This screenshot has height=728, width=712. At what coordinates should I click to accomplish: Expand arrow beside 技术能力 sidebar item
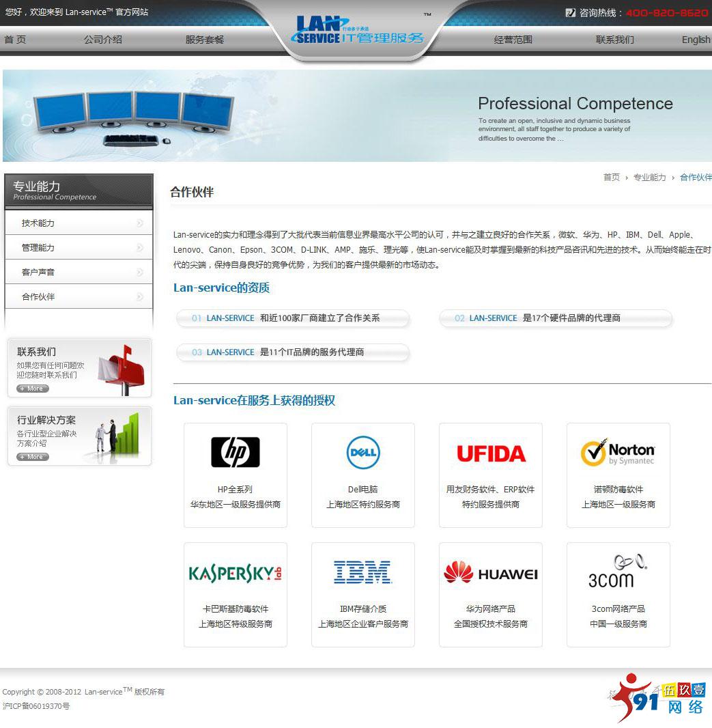click(x=140, y=223)
